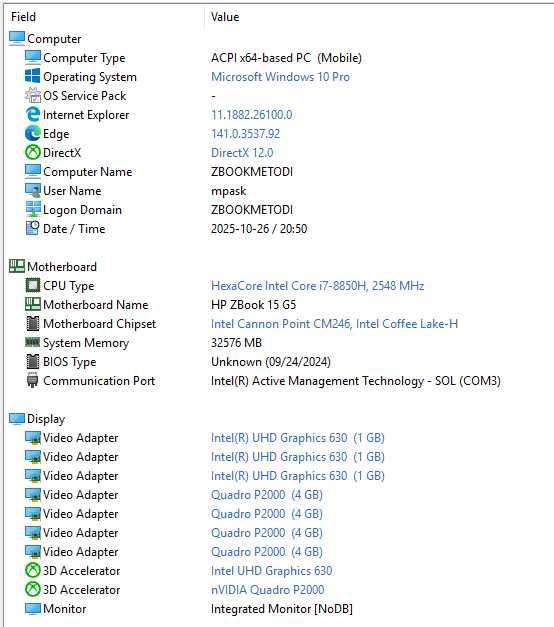Select the Computer group heading

[54, 39]
